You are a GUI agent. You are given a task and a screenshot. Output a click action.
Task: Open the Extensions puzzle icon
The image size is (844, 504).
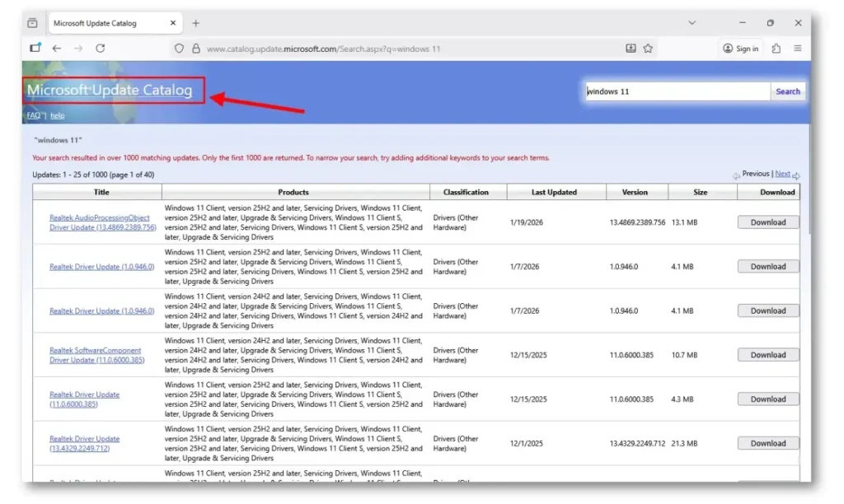tap(776, 49)
